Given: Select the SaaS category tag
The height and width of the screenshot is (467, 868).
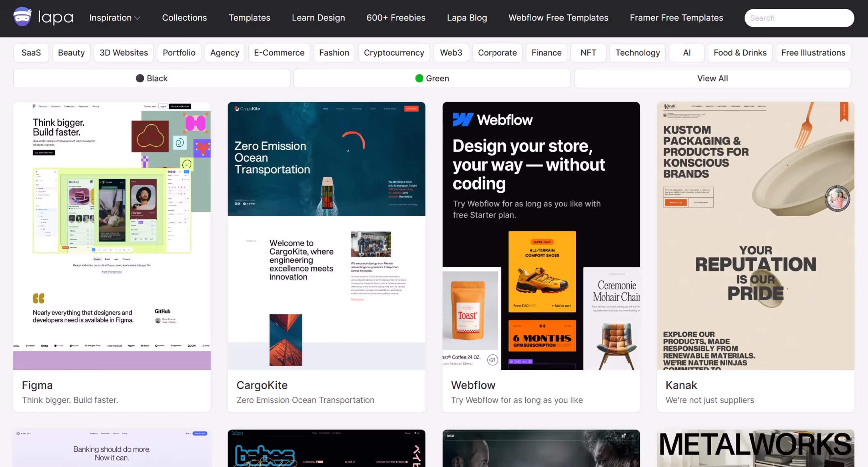Looking at the screenshot, I should 31,53.
